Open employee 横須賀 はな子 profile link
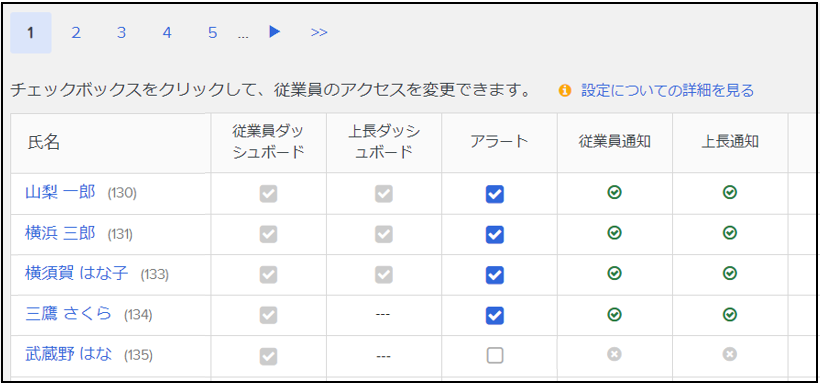This screenshot has width=820, height=385. 77,273
